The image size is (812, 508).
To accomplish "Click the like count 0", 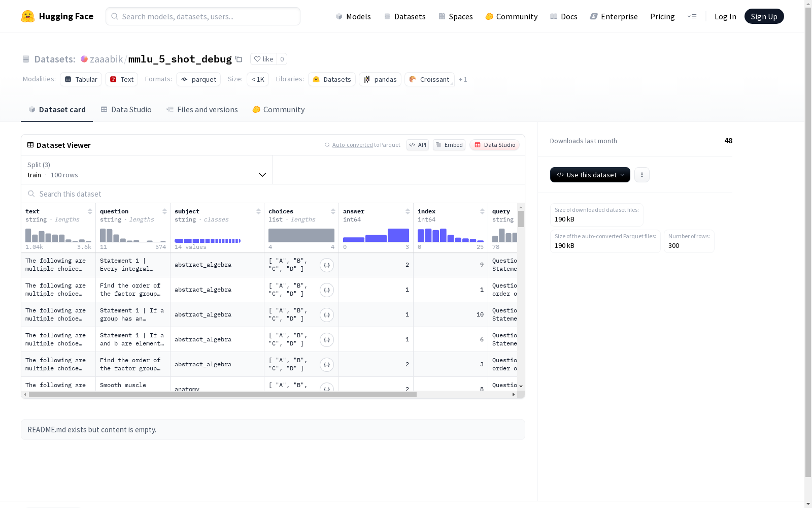I will point(282,59).
